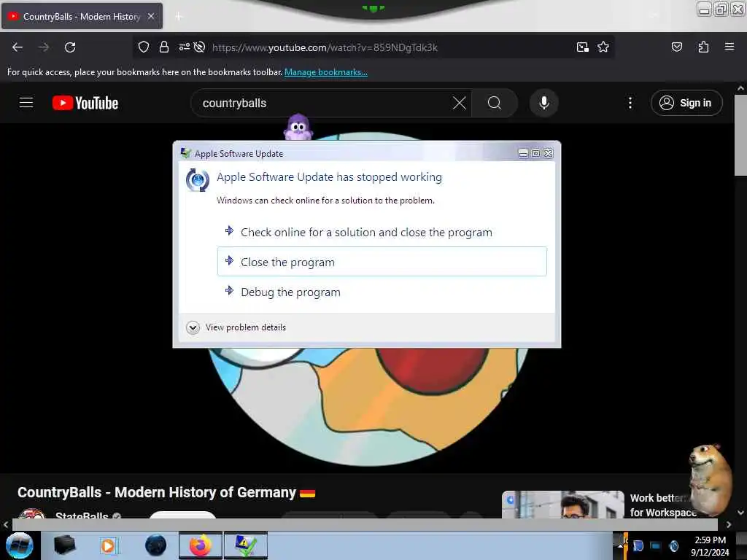Clear the countryballs search text

(x=460, y=103)
